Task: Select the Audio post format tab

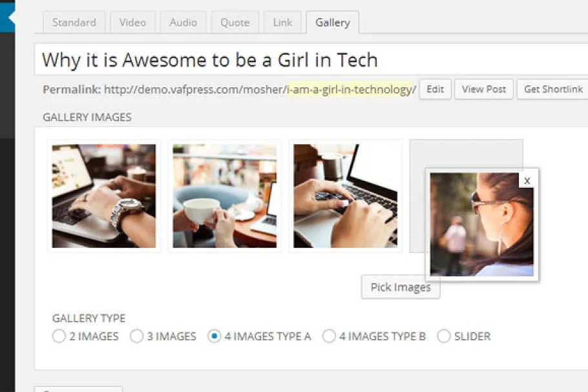Action: [183, 23]
